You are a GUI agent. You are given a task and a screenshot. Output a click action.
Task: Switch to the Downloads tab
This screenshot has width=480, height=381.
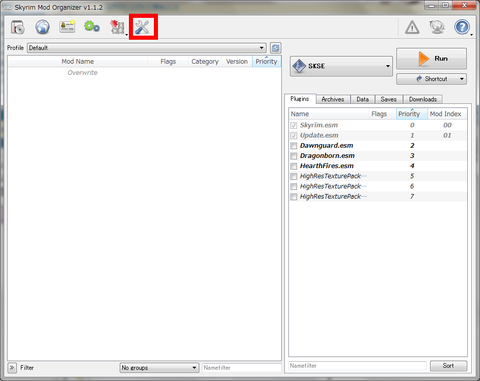(x=423, y=99)
